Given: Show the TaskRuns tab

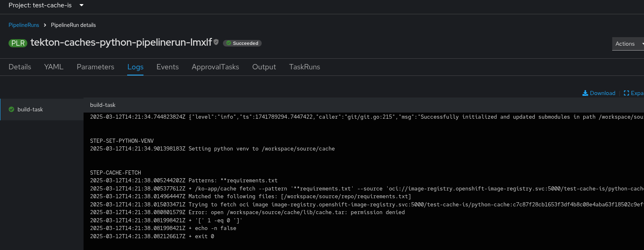Looking at the screenshot, I should [x=304, y=67].
